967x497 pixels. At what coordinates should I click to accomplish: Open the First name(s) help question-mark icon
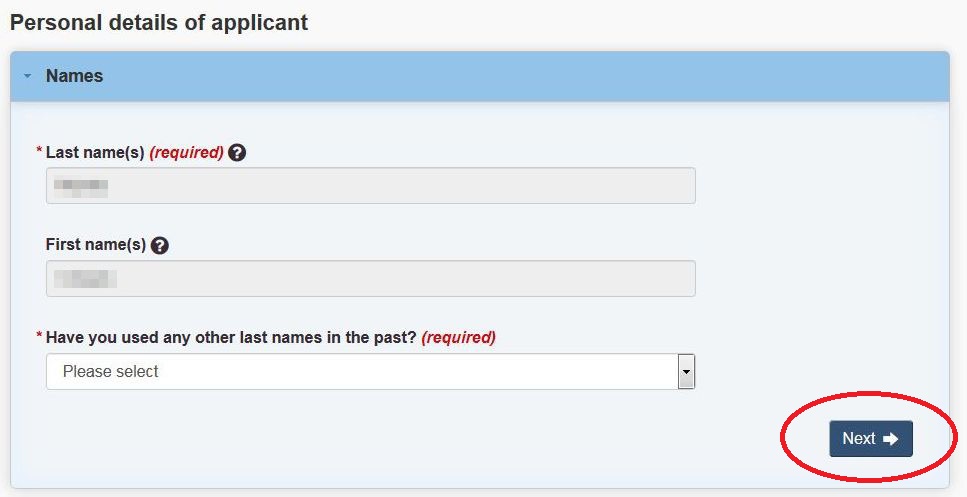pos(160,245)
